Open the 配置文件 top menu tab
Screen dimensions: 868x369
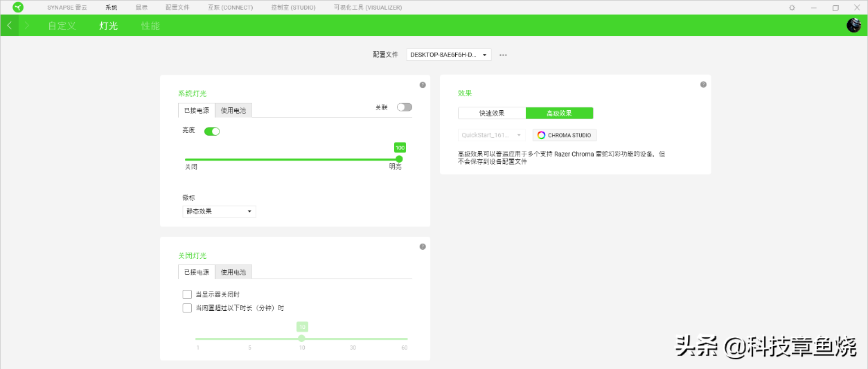coord(177,8)
